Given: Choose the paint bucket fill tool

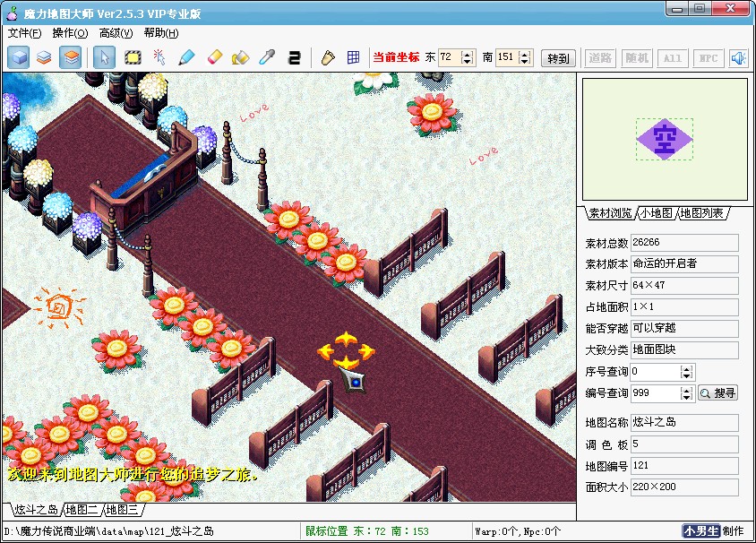Looking at the screenshot, I should click(240, 57).
